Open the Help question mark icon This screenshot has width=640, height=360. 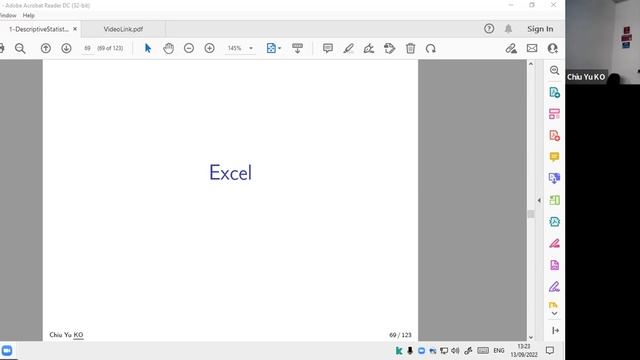489,29
